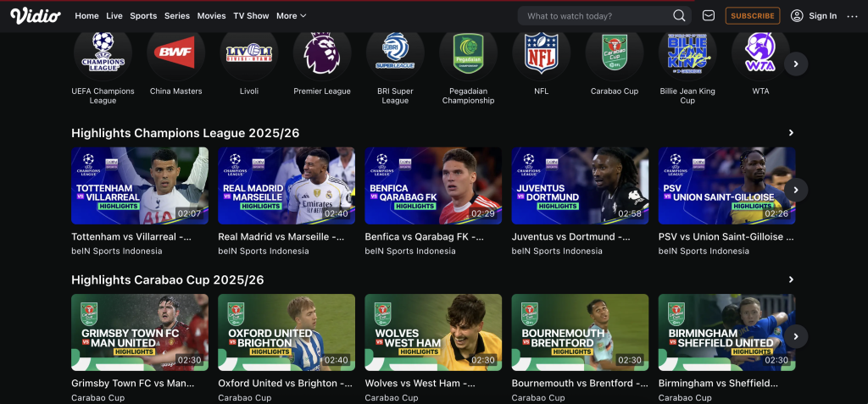The height and width of the screenshot is (404, 868).
Task: Click the Billie Jean King Cup label
Action: pyautogui.click(x=687, y=96)
